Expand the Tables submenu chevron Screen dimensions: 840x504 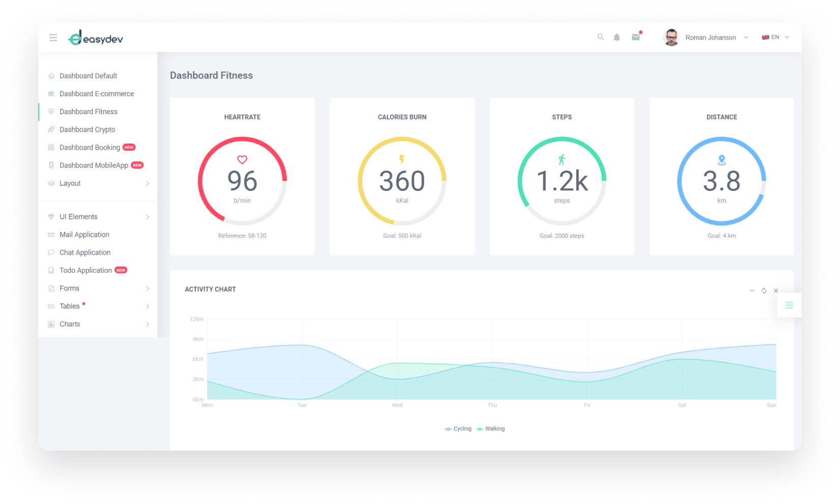[x=148, y=306]
